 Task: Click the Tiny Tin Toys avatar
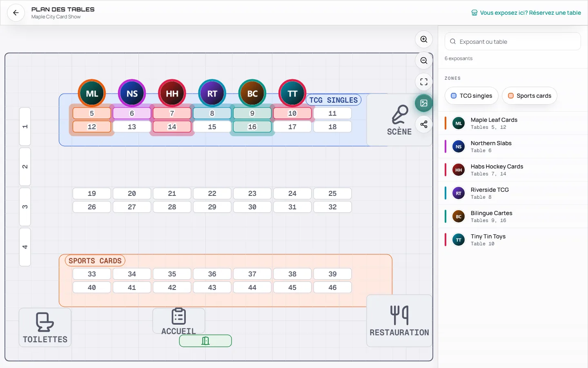(x=459, y=240)
